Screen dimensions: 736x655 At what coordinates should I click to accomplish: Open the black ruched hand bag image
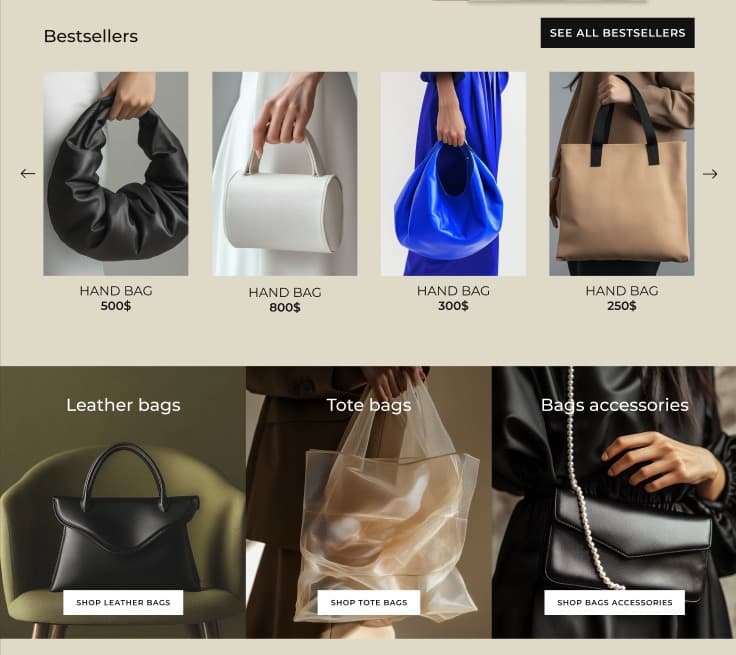[x=116, y=174]
